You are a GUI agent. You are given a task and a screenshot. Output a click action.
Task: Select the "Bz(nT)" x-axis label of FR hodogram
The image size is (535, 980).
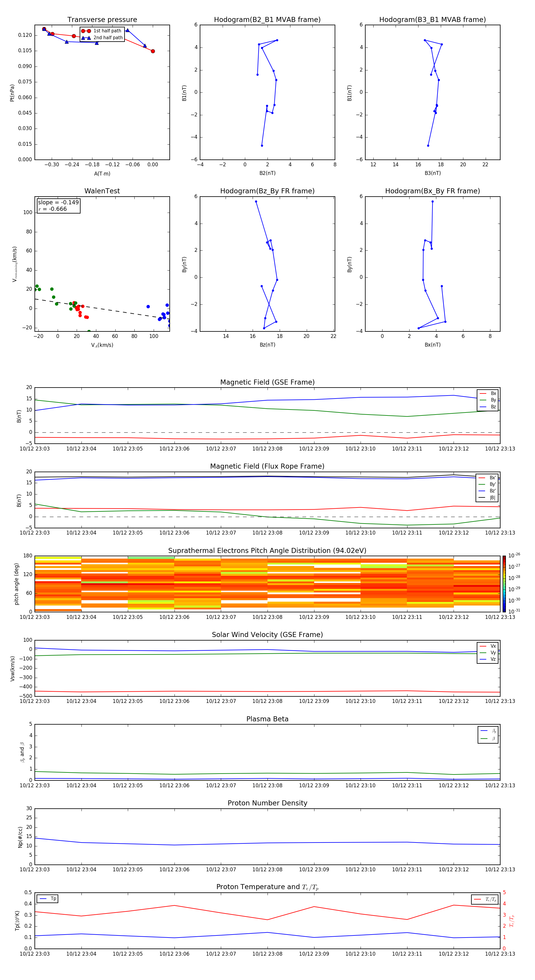(267, 345)
